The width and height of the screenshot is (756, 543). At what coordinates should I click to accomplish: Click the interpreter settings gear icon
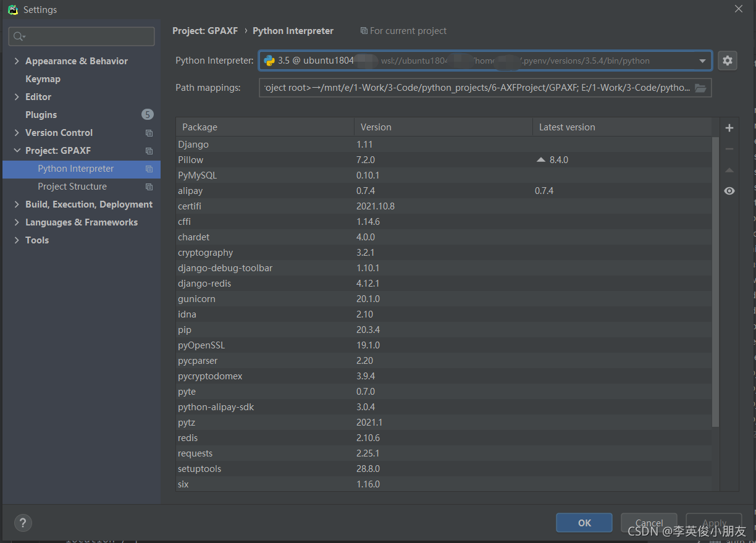(x=728, y=61)
